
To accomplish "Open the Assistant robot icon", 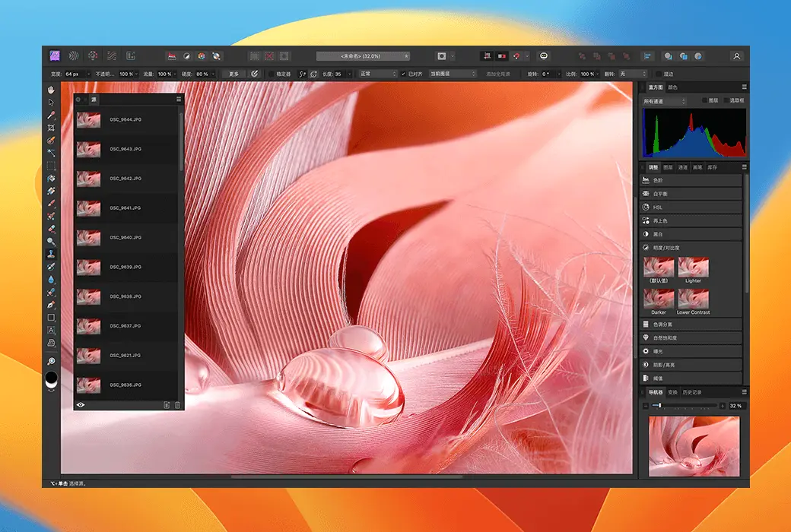I will tap(544, 56).
